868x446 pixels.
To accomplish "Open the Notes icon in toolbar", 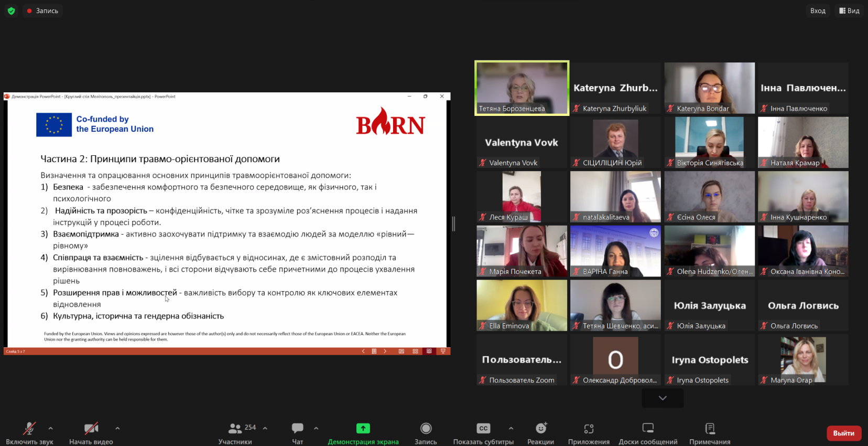I will coord(710,429).
